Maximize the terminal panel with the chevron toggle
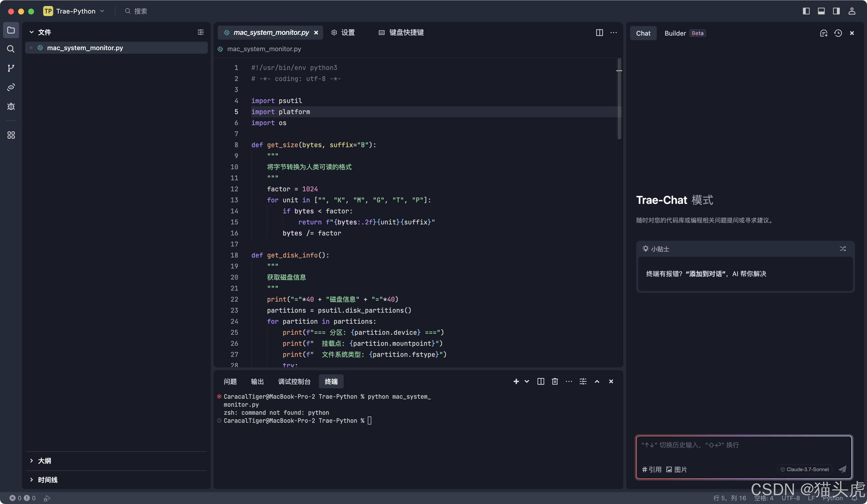867x504 pixels. coord(597,381)
